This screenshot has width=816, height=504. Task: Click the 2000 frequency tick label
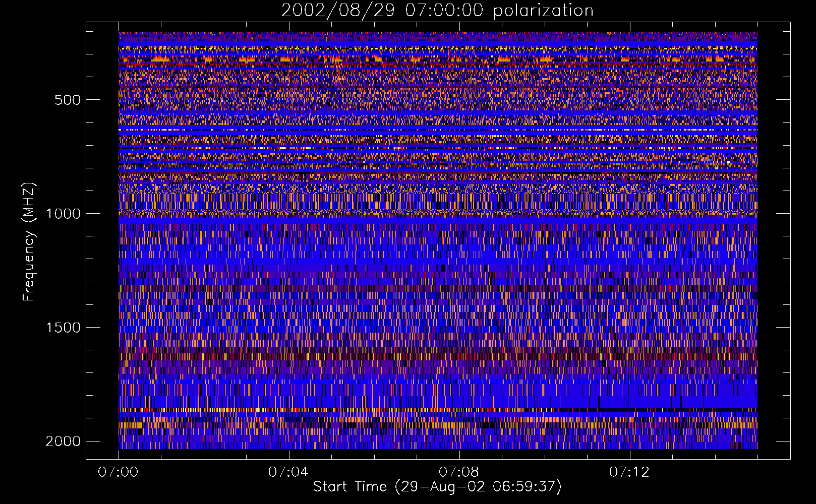tap(64, 442)
